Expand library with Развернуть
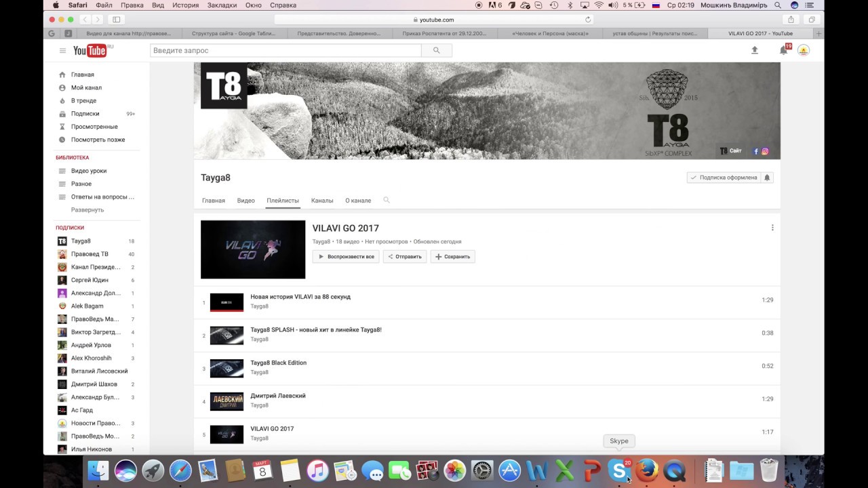The width and height of the screenshot is (868, 488). 87,210
